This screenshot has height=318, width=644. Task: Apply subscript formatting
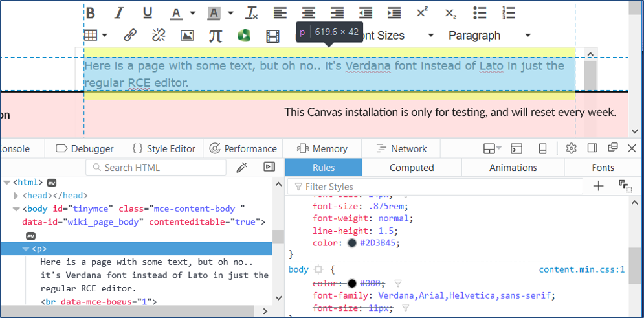[x=451, y=13]
